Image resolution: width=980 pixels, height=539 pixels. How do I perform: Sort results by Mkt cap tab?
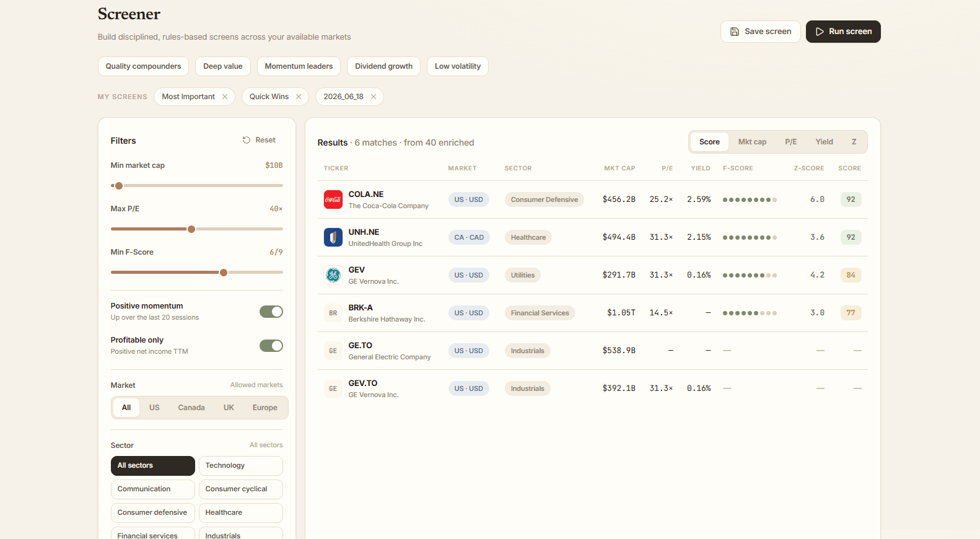pos(752,142)
